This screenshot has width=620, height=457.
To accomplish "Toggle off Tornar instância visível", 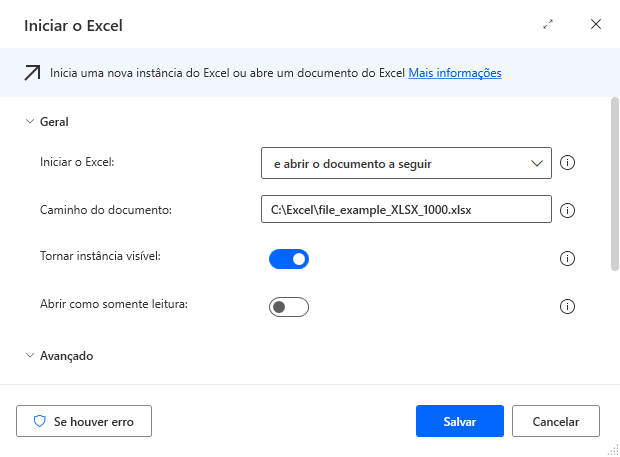I will [289, 259].
